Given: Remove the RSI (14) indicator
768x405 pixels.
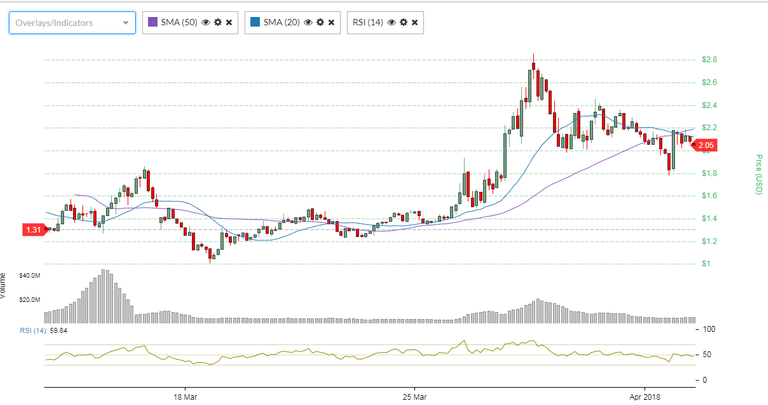Looking at the screenshot, I should tap(414, 22).
